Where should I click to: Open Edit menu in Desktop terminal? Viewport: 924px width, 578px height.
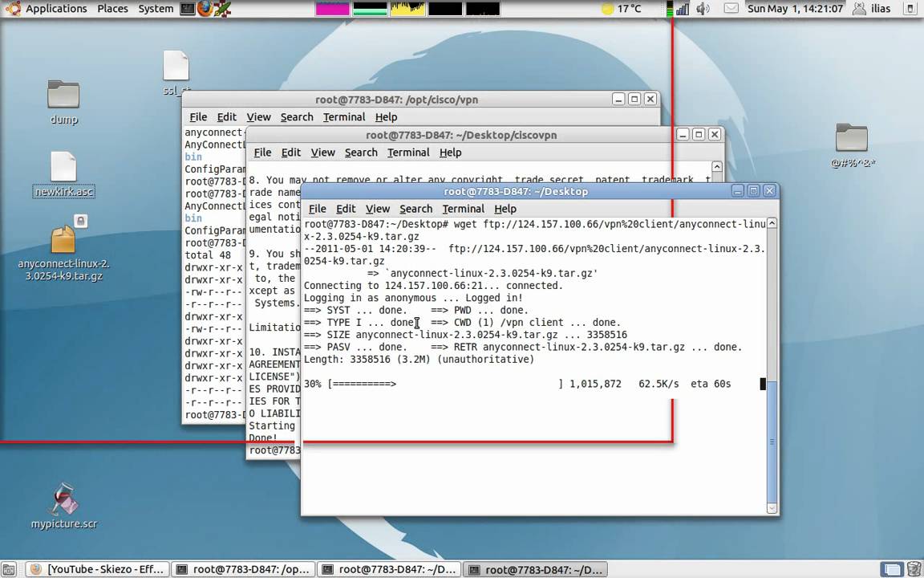tap(346, 209)
